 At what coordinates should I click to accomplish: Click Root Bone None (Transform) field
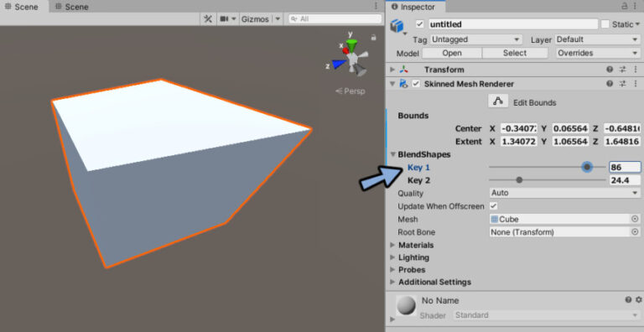(560, 232)
